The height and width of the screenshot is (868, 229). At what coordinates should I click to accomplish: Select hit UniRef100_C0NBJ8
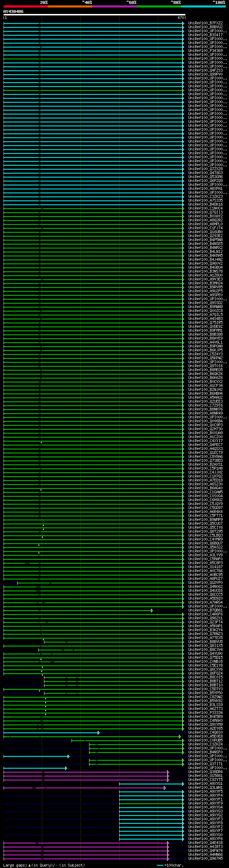point(205,661)
